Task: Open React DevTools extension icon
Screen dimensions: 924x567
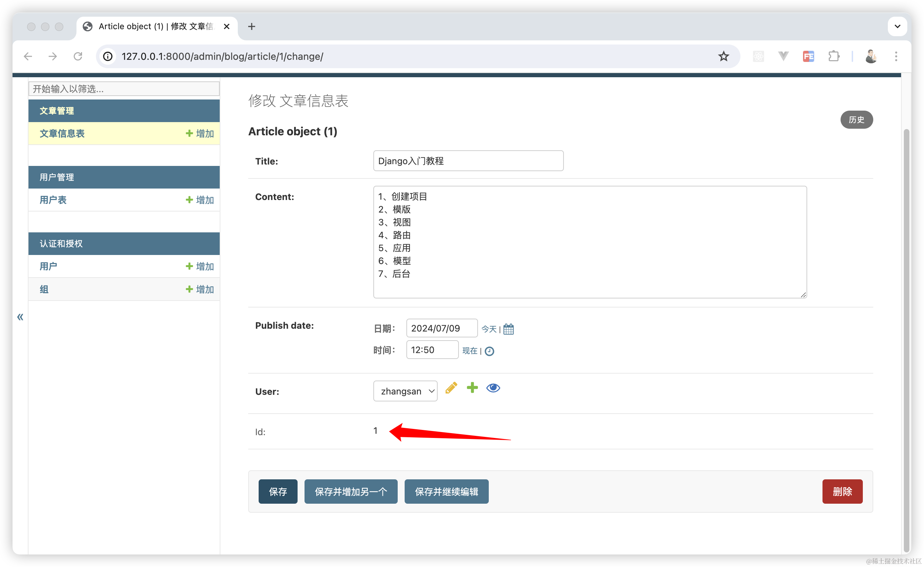Action: [x=758, y=56]
